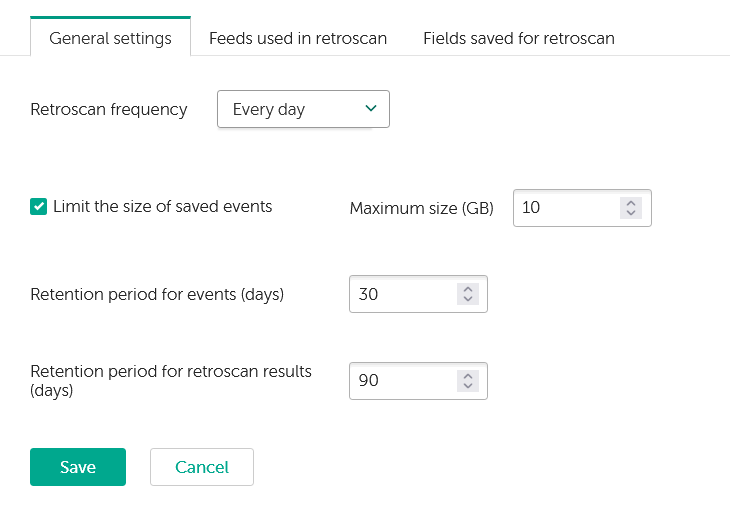Click the Cancel button

202,467
